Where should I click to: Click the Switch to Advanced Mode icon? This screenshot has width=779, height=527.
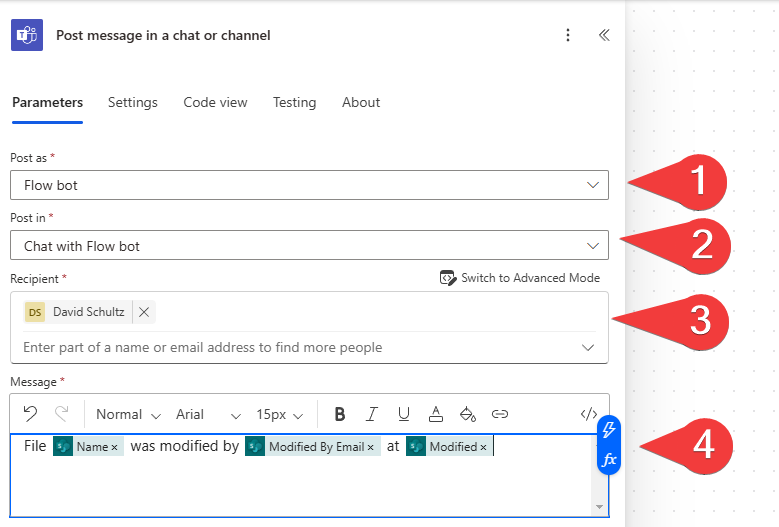[x=448, y=278]
